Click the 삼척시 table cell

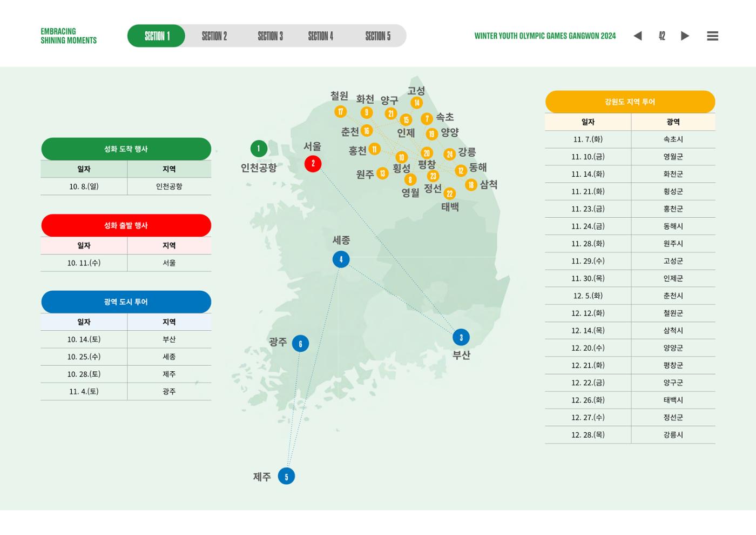click(673, 330)
